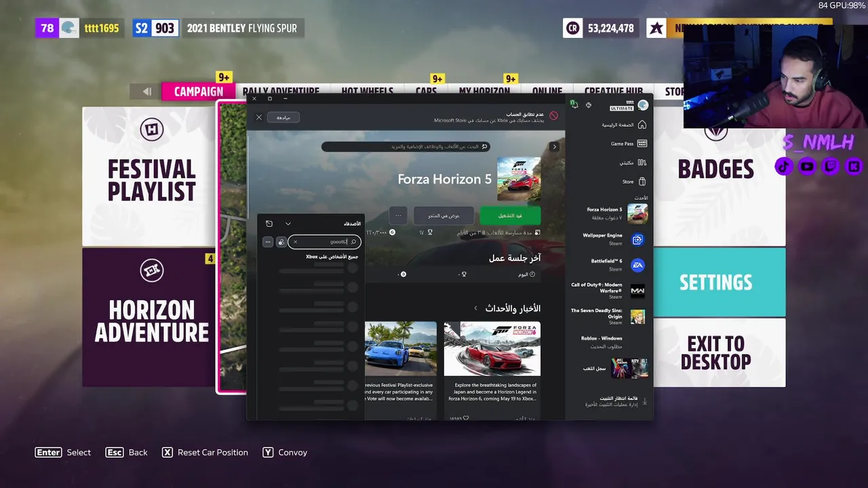The width and height of the screenshot is (868, 488).
Task: Open Store in Xbox sidebar
Action: [x=634, y=182]
